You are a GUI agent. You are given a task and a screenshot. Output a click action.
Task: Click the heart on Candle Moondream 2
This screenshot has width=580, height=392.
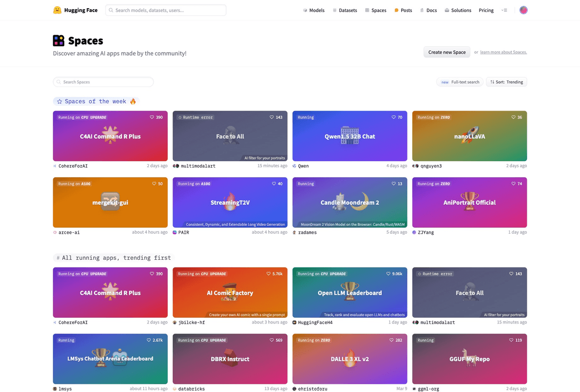393,184
